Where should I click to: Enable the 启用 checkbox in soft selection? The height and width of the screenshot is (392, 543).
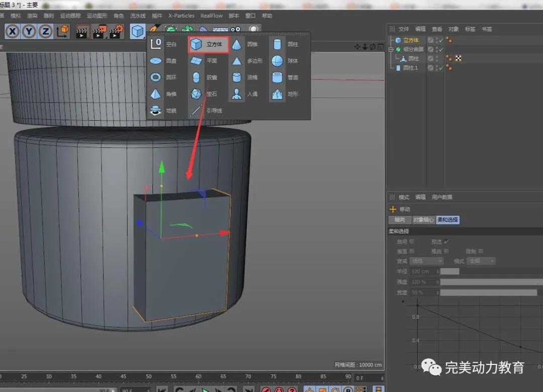[x=412, y=242]
